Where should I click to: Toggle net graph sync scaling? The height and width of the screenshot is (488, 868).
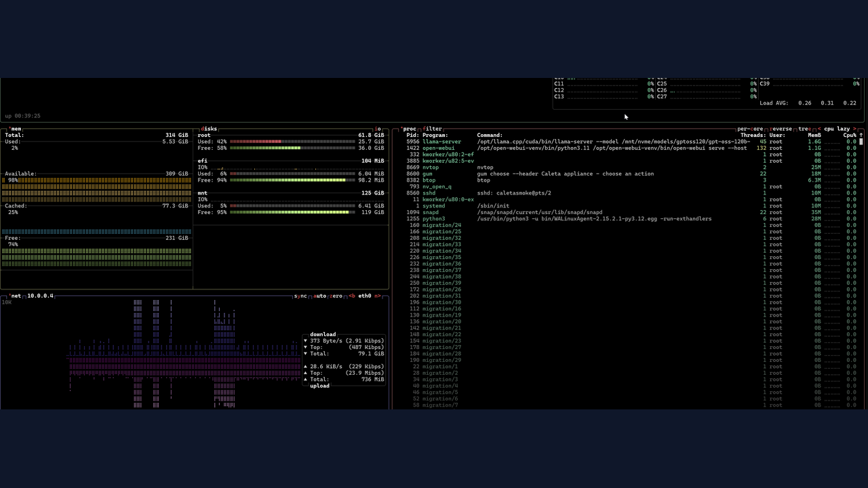click(x=300, y=296)
